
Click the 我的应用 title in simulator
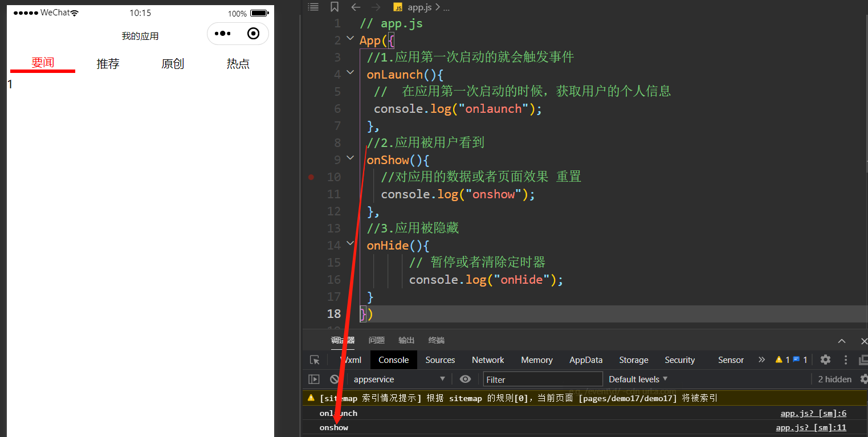coord(140,36)
